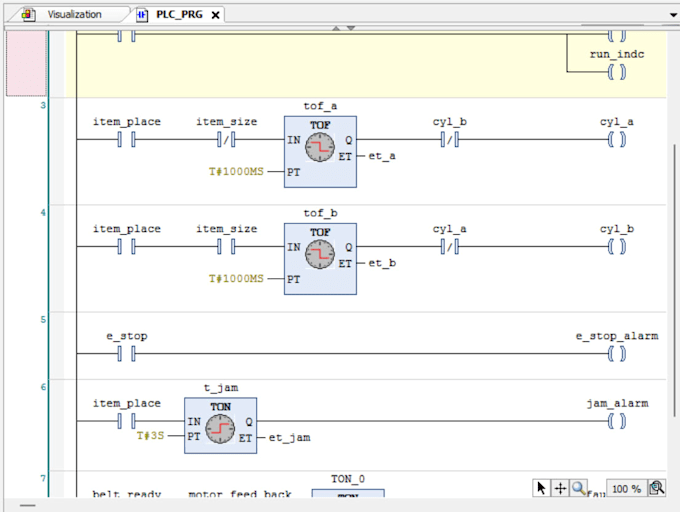Select negated cyl_a contact in rung 4
This screenshot has width=680, height=512.
tap(449, 247)
